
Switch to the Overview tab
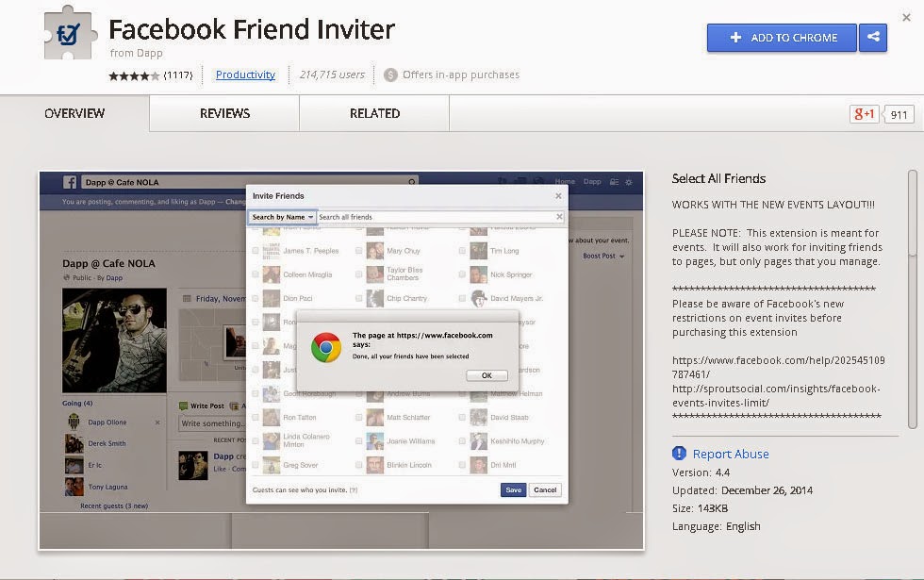74,113
